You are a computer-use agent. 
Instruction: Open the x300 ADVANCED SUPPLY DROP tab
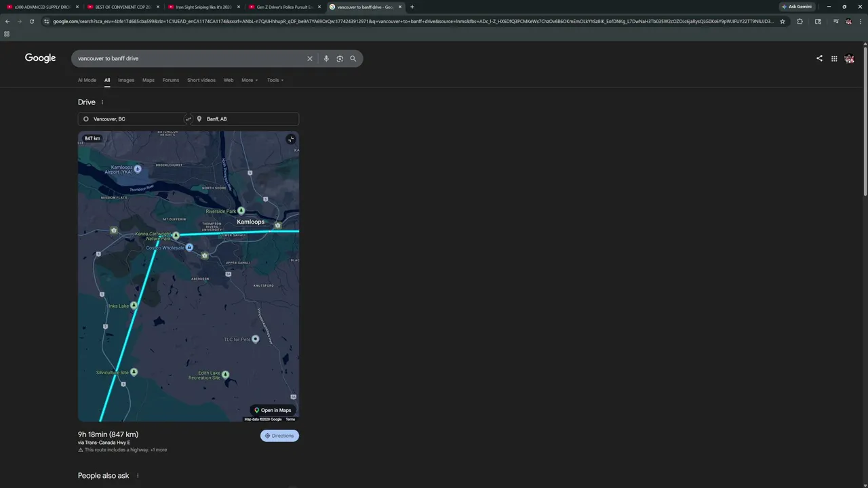(42, 7)
